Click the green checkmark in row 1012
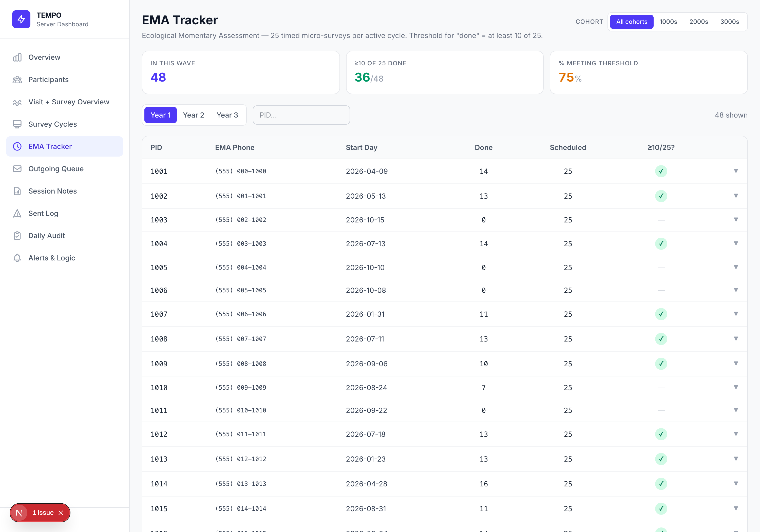Screen dimensions: 760x532 pyautogui.click(x=661, y=434)
